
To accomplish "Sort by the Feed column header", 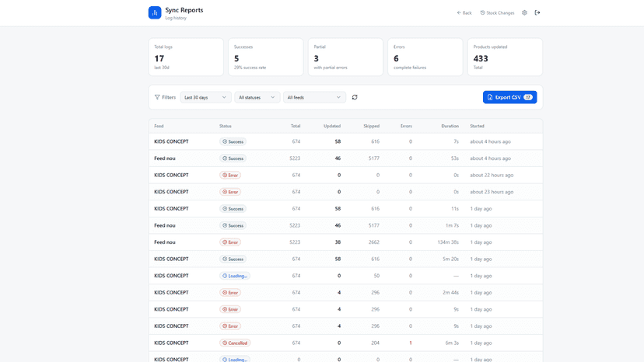I will coord(159,126).
